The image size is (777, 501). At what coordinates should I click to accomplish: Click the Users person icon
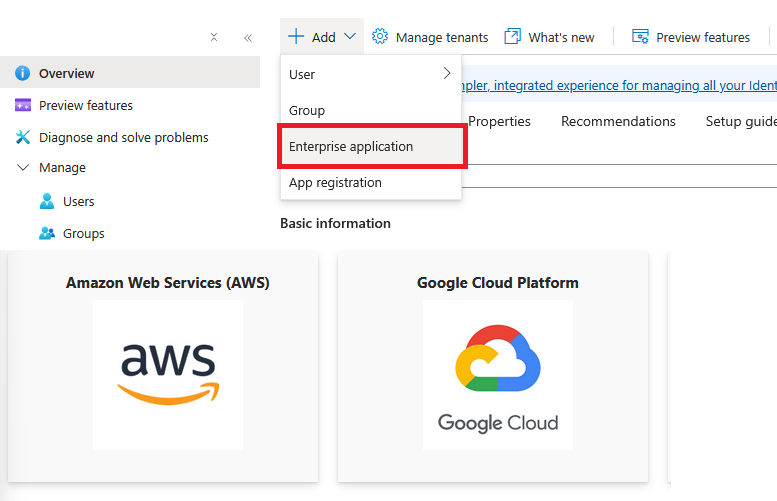coord(46,201)
